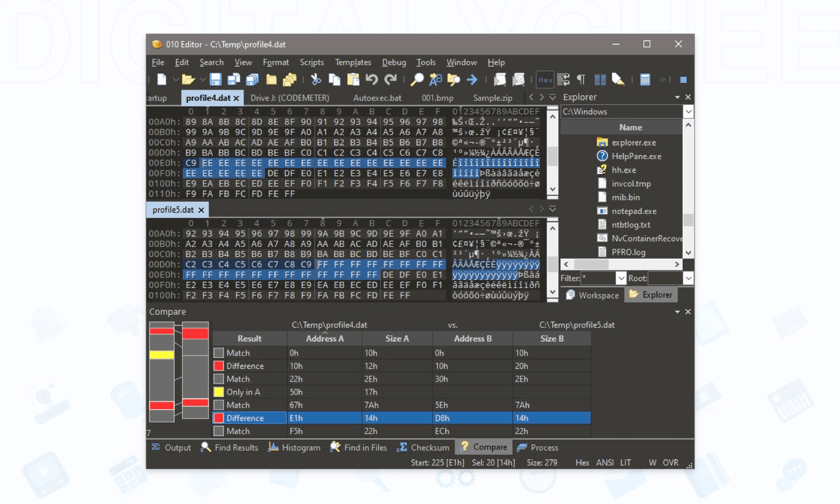Switch to the Histogram tab

[295, 447]
